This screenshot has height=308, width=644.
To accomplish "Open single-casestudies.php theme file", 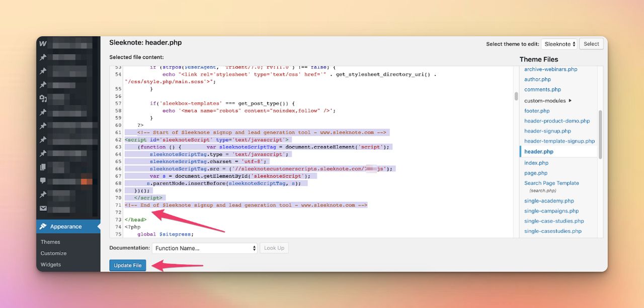I will tap(552, 231).
